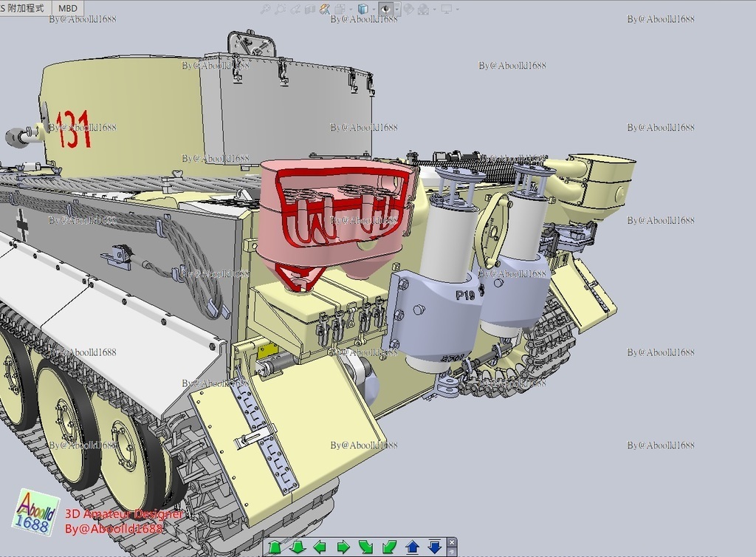Expand the View Orientation dropdown arrow

click(x=374, y=9)
